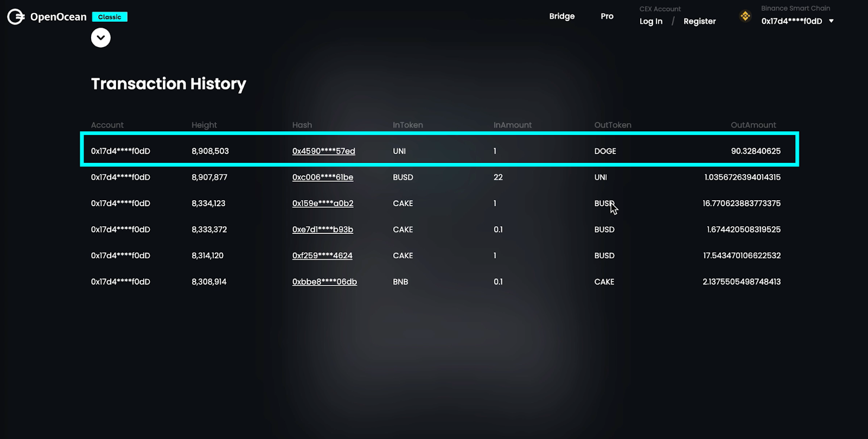Click the BUSD in token in the 8,907,877 row
This screenshot has width=868, height=439.
coord(403,177)
